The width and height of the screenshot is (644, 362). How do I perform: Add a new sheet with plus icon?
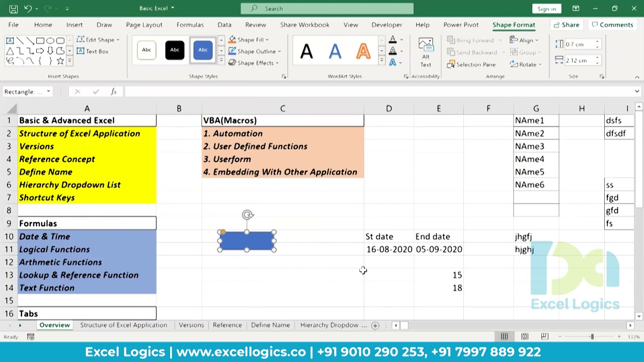[x=375, y=325]
